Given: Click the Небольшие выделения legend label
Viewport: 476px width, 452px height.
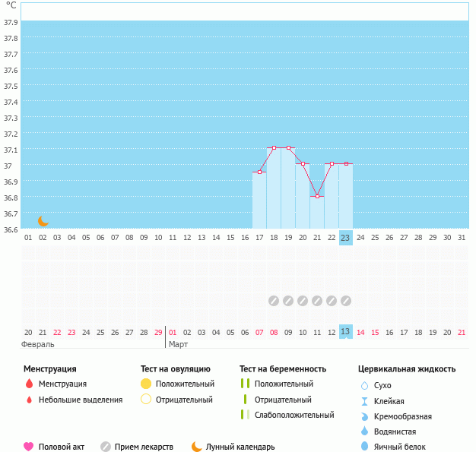Looking at the screenshot, I should pyautogui.click(x=80, y=400).
